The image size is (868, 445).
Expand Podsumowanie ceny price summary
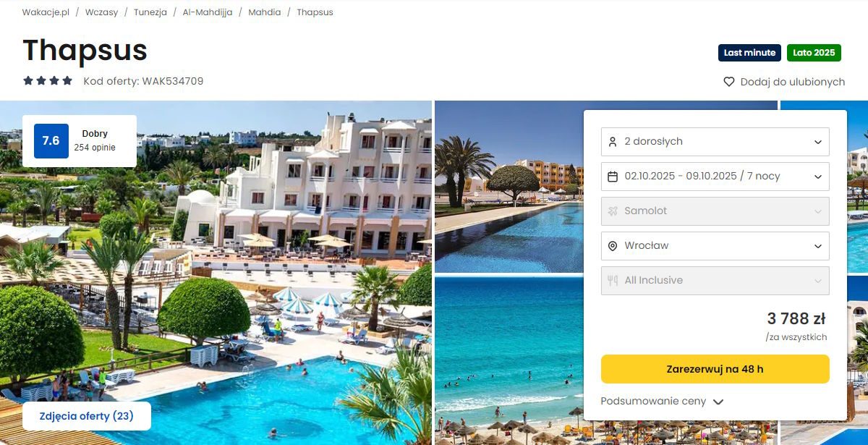tap(662, 402)
